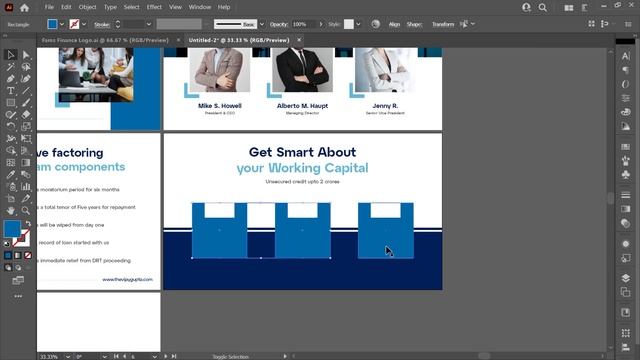Open the brush definition Basic dropdown
Image resolution: width=640 pixels, height=360 pixels.
pos(262,24)
